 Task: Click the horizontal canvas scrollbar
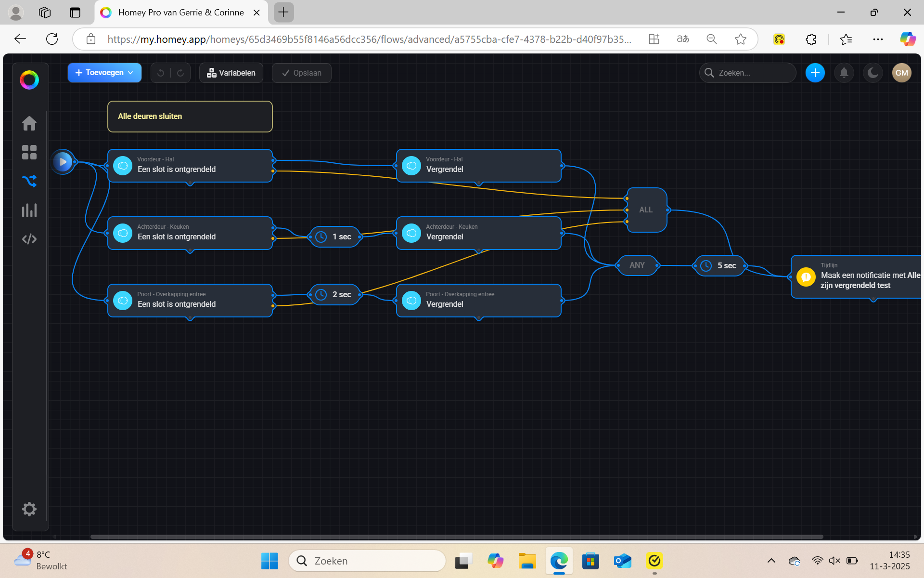[x=457, y=537]
